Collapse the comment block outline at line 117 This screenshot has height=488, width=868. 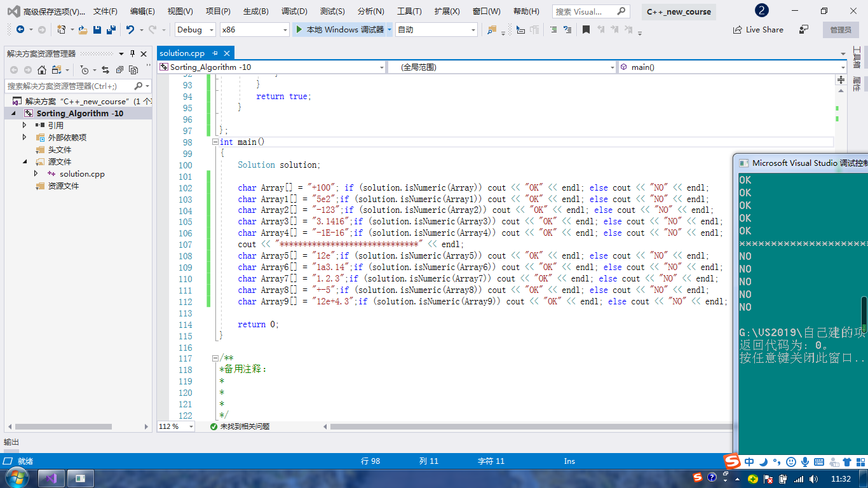pos(215,359)
